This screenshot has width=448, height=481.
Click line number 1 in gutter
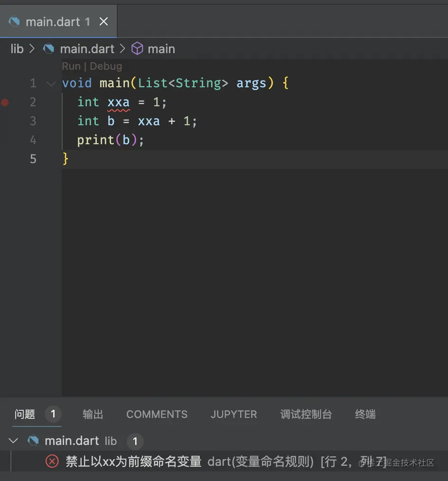click(x=33, y=83)
